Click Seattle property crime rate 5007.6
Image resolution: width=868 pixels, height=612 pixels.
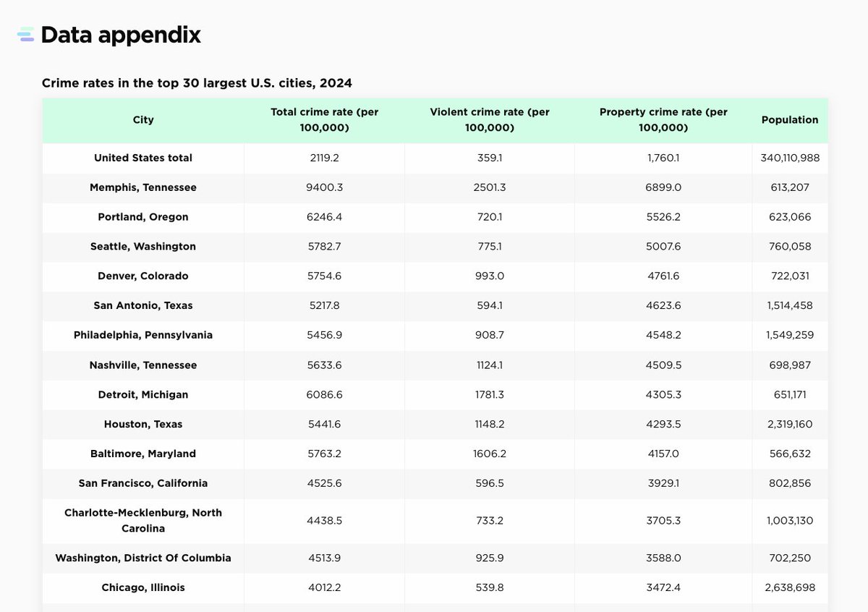pyautogui.click(x=663, y=247)
